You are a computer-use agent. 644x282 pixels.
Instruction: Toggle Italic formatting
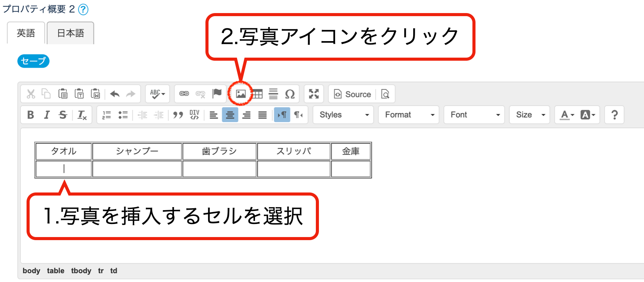47,115
